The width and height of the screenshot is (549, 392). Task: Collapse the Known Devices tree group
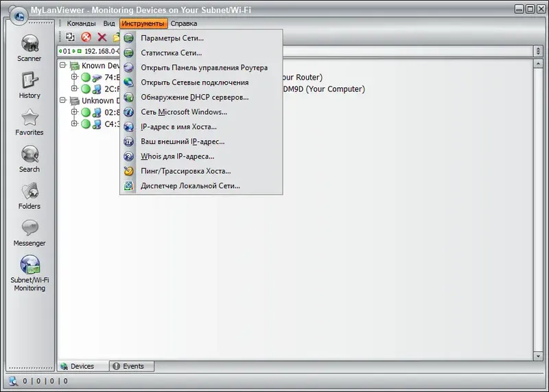click(62, 65)
